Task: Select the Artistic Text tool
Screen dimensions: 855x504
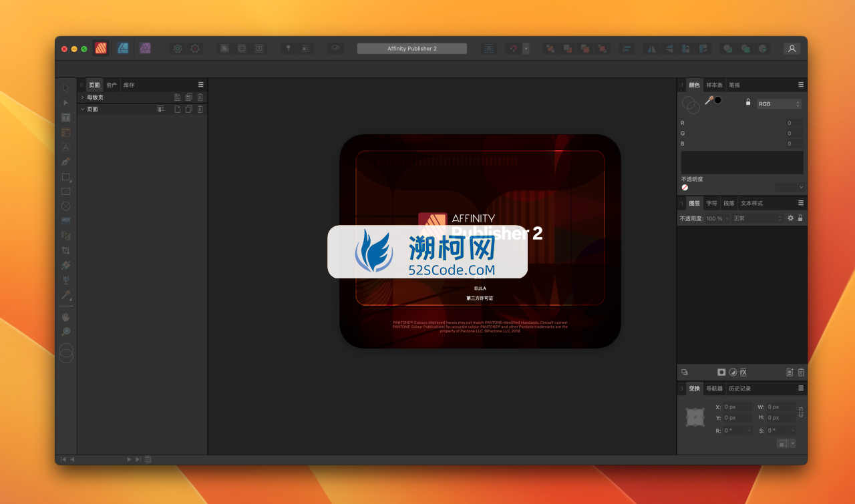Action: tap(65, 147)
